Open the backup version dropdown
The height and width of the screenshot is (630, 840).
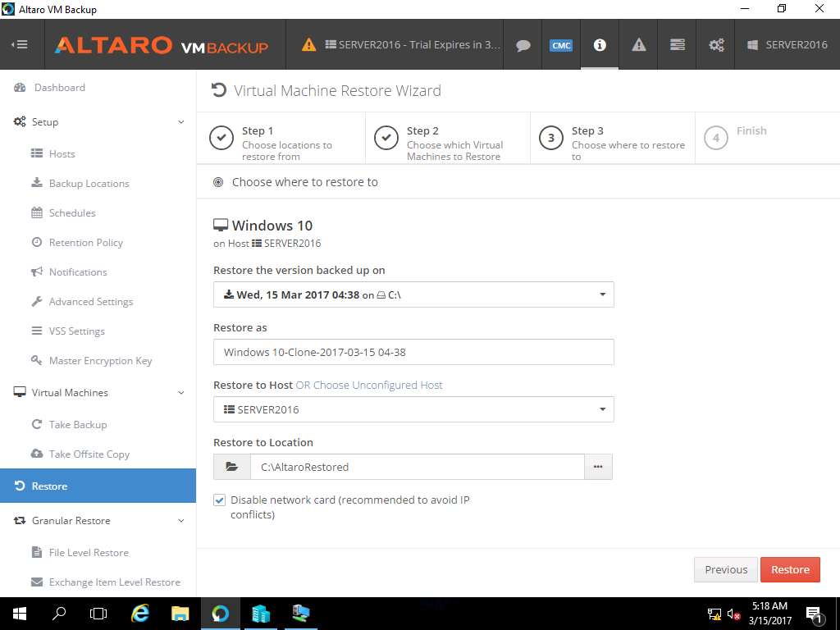click(413, 294)
